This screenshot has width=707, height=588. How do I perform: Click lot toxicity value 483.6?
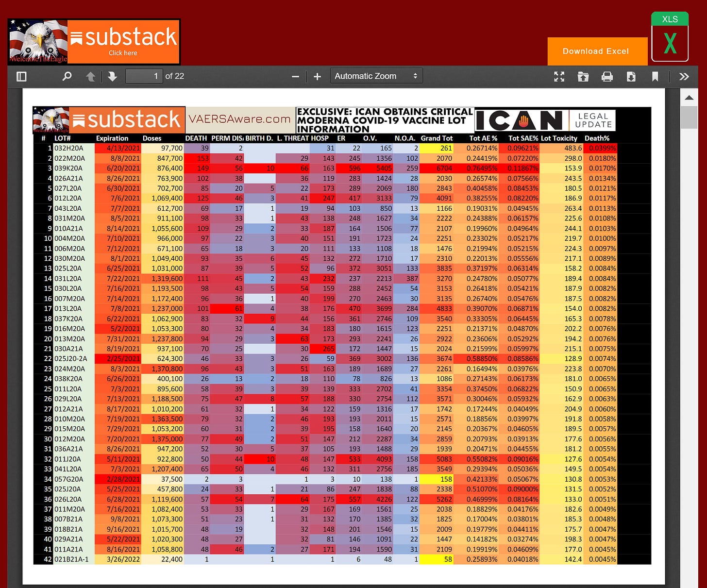tap(573, 148)
